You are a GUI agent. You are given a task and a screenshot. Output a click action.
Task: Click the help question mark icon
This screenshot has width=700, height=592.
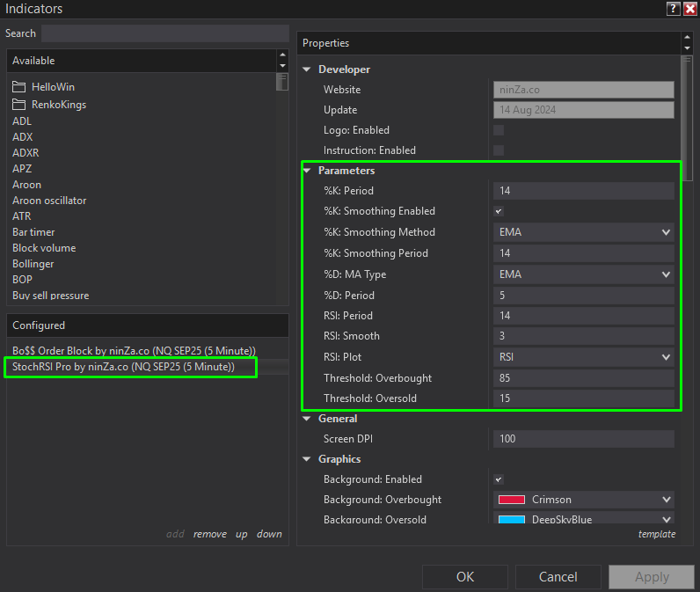674,9
